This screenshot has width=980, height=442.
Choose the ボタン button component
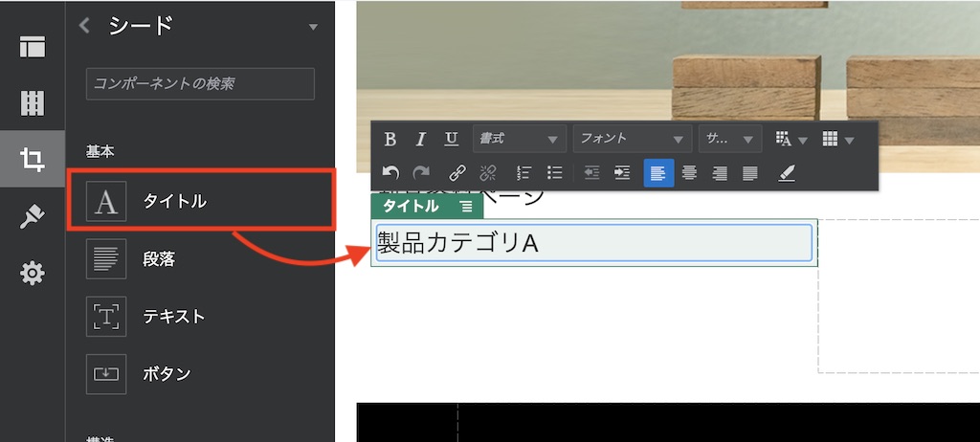200,374
